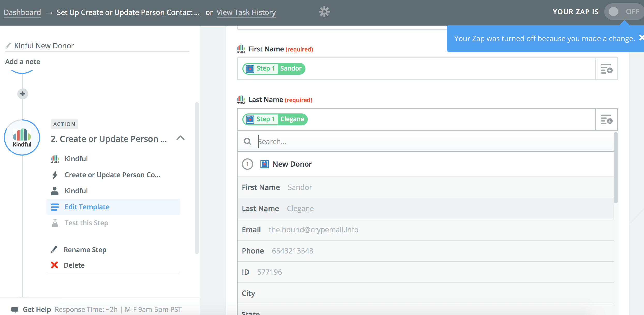The width and height of the screenshot is (644, 315).
Task: Expand the New Donor step fields group
Action: (x=292, y=164)
